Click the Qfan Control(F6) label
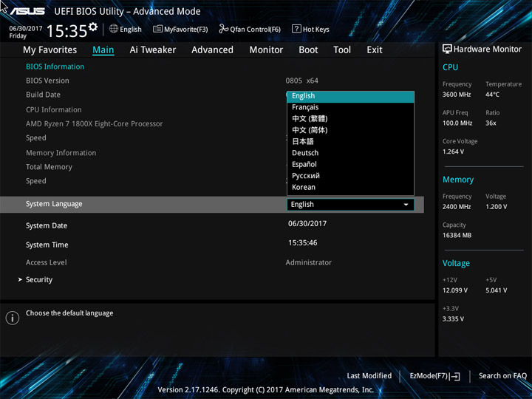532x399 pixels. (x=255, y=29)
